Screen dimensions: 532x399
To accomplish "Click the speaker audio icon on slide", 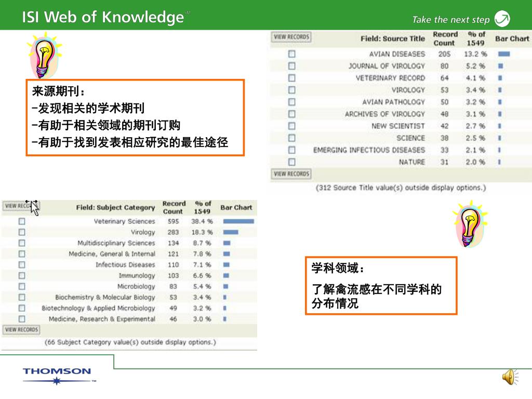I will tap(510, 377).
